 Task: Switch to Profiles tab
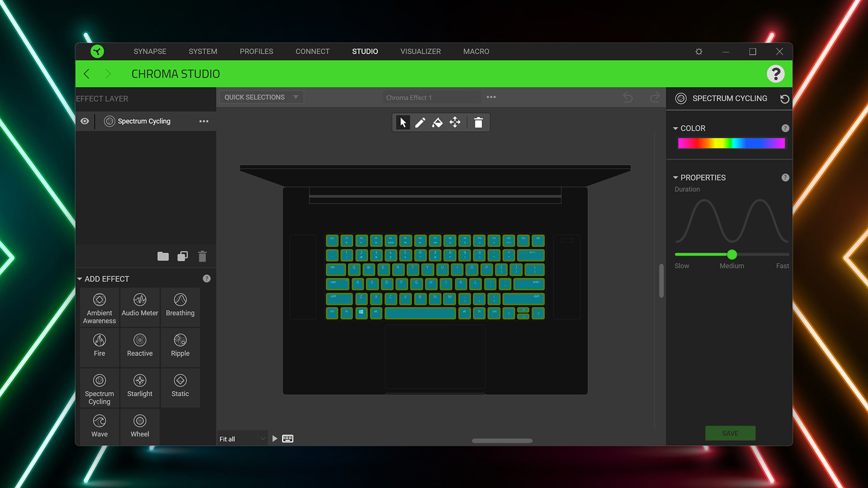point(257,52)
